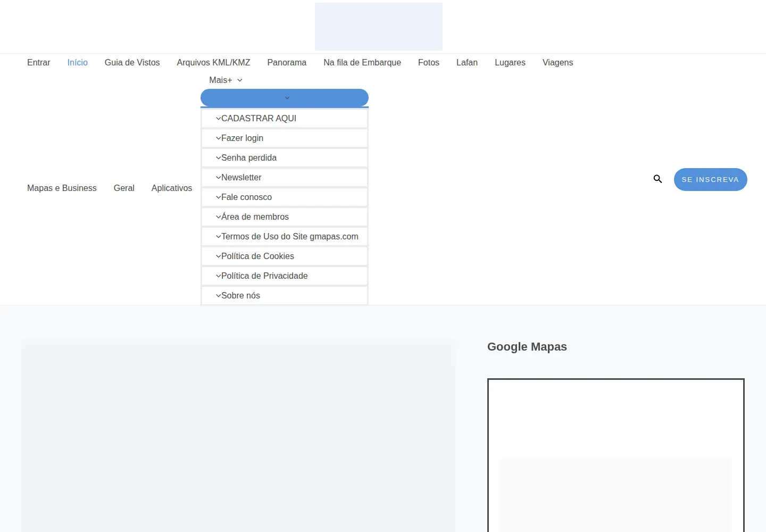Open the Aplicativos menu item
The height and width of the screenshot is (532, 766).
coord(172,188)
